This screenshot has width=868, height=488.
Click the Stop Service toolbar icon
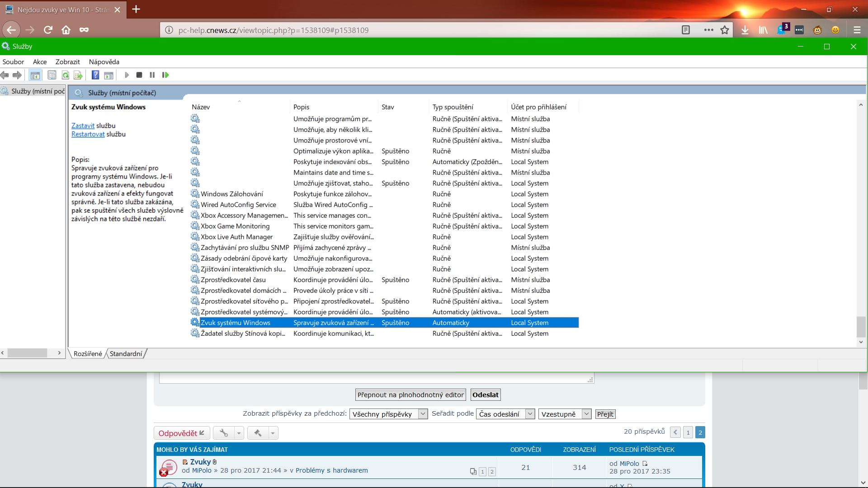(139, 75)
